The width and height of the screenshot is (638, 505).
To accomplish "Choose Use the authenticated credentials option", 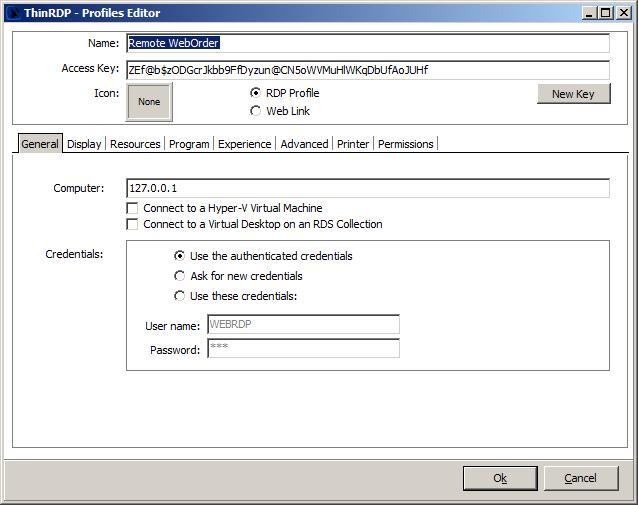I will tap(179, 256).
